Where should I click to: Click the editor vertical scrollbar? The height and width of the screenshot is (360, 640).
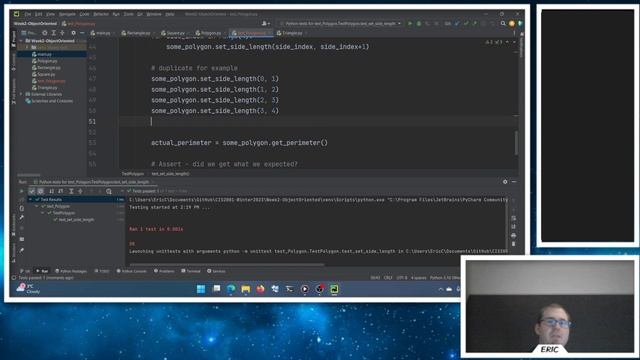516,143
